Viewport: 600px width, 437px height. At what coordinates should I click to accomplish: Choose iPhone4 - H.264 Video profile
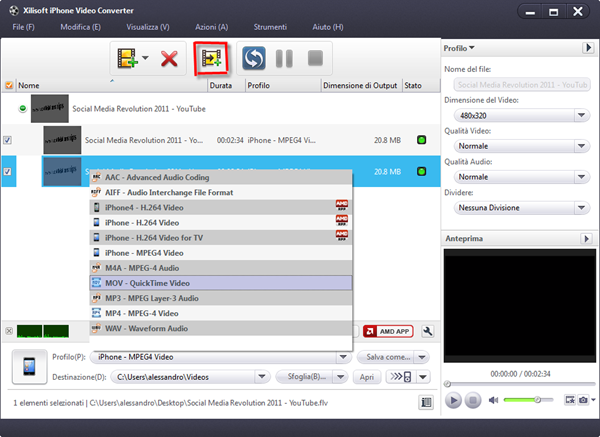coord(221,207)
